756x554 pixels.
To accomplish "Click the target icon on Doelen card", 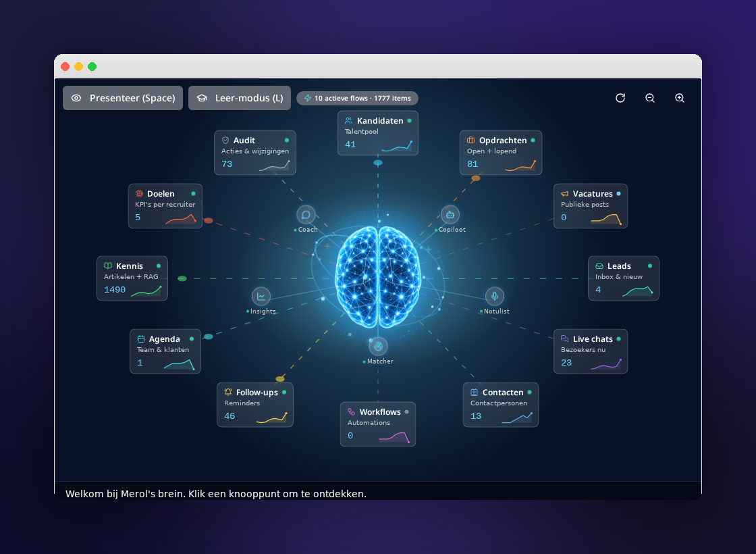I will click(139, 193).
